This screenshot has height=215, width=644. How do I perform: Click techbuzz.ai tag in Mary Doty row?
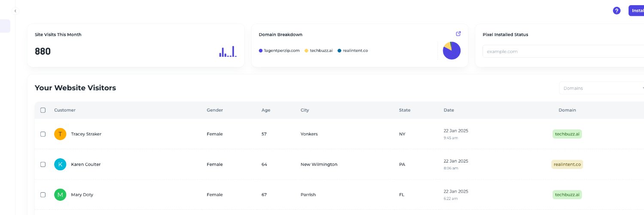pos(567,195)
